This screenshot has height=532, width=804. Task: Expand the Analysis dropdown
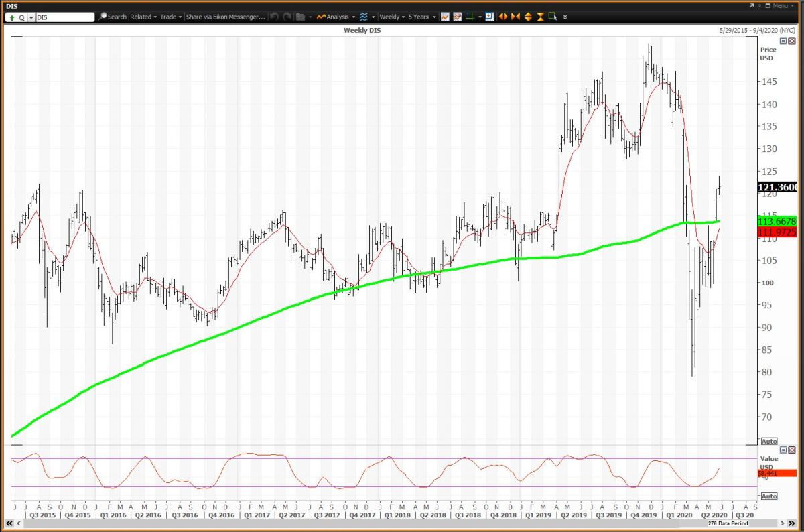(x=336, y=17)
